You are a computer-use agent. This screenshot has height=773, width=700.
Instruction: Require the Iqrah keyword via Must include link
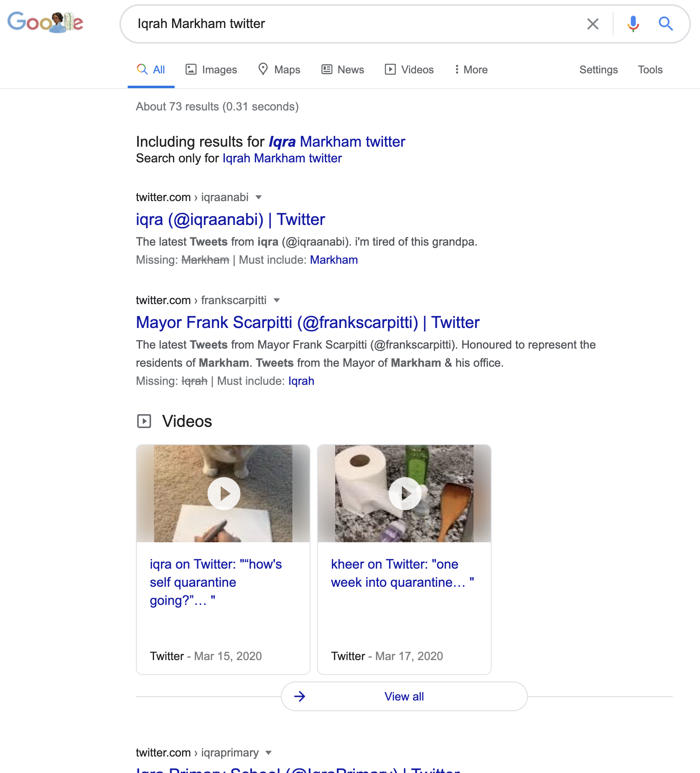click(x=301, y=381)
